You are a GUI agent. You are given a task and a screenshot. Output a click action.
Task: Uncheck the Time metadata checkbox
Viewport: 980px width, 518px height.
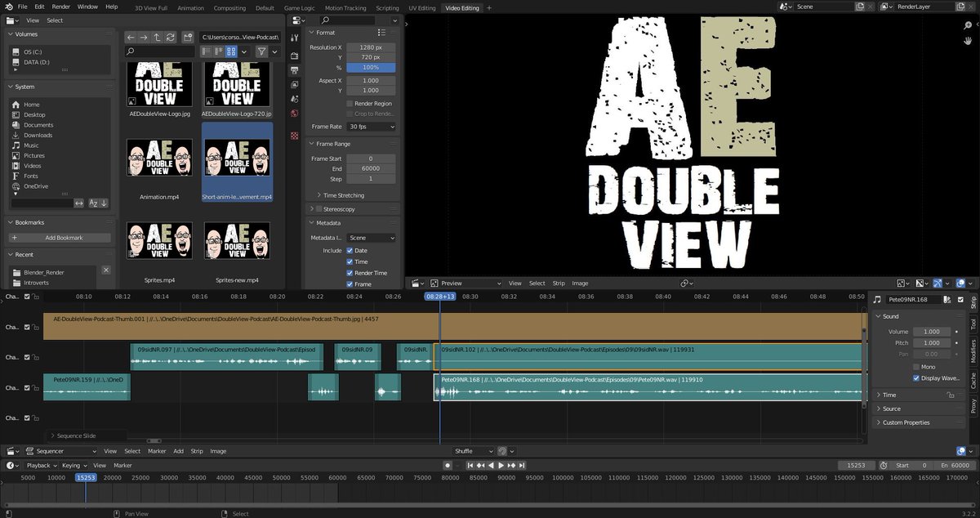tap(350, 261)
